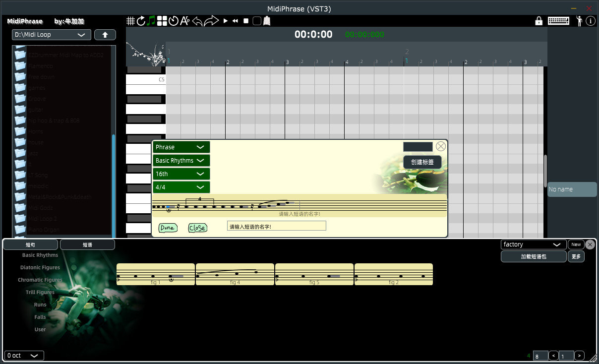Image resolution: width=599 pixels, height=364 pixels.
Task: Click the undo arrow icon
Action: point(197,21)
